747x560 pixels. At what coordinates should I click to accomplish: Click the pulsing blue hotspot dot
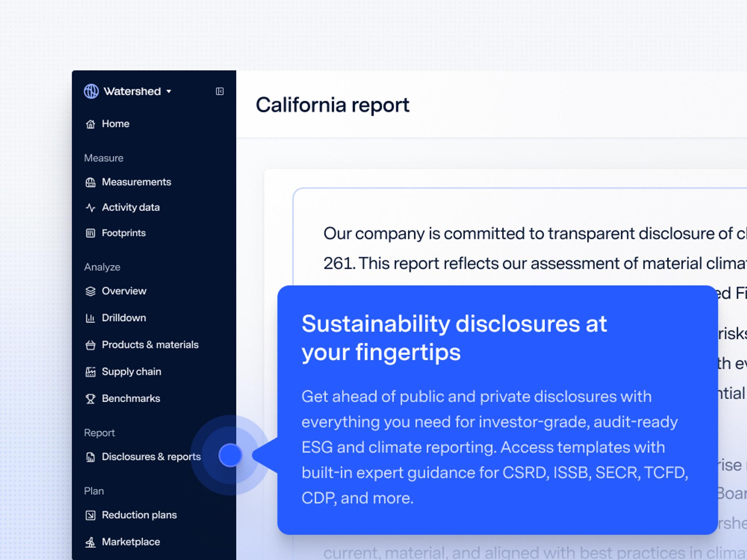click(x=230, y=455)
